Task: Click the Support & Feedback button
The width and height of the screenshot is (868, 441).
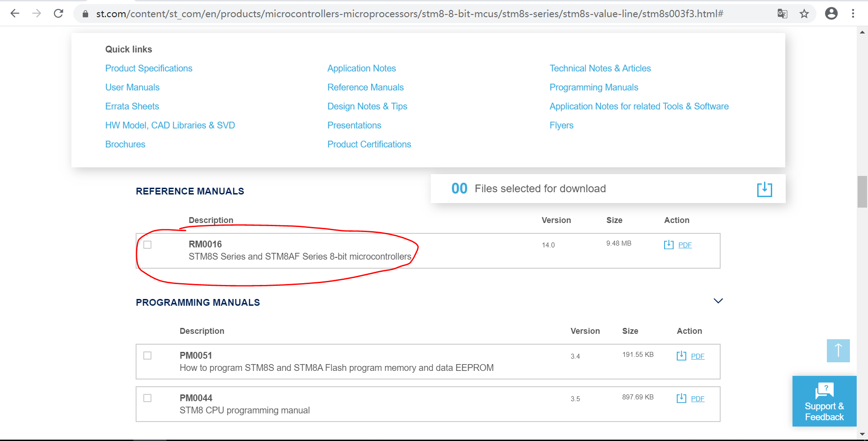Action: tap(824, 401)
